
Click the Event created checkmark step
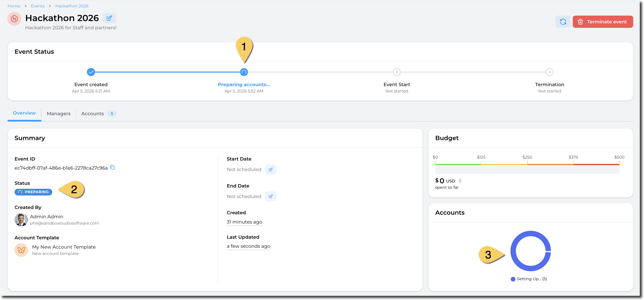pyautogui.click(x=91, y=72)
